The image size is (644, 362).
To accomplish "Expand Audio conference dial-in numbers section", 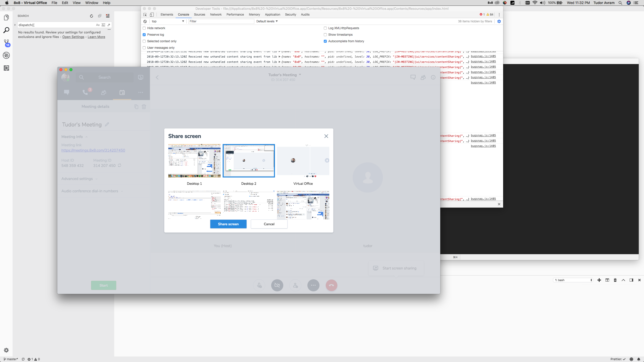I will pos(92,191).
